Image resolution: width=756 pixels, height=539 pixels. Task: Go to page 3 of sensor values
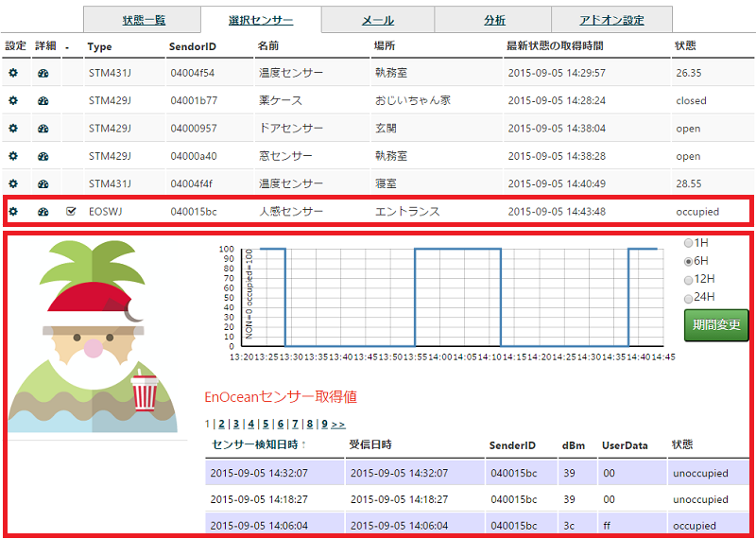pos(236,425)
